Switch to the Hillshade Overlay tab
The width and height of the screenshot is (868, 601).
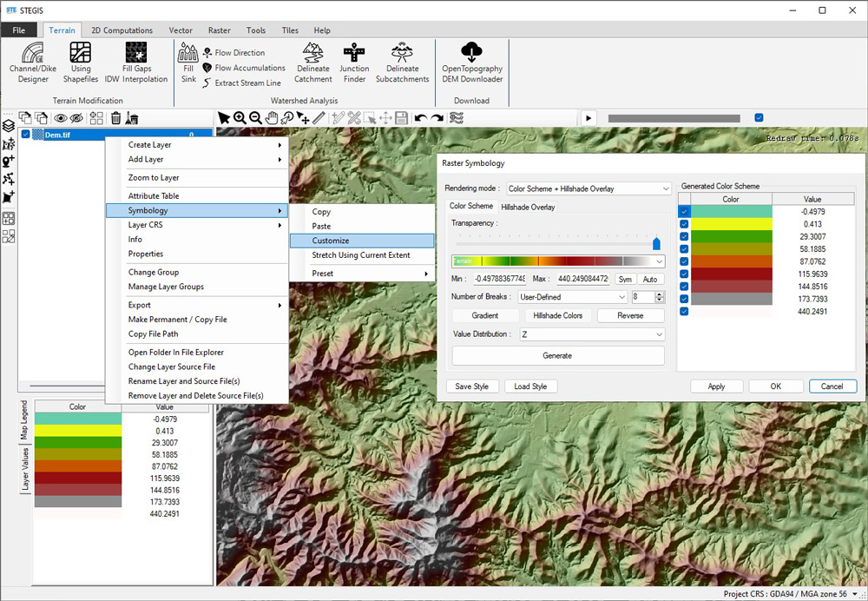(528, 207)
